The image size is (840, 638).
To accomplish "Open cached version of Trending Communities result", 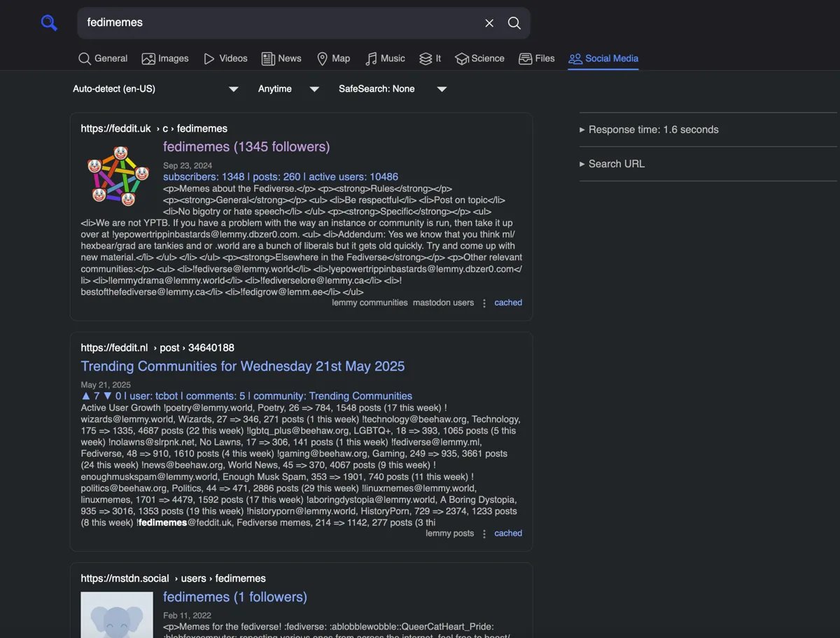I will (x=508, y=533).
